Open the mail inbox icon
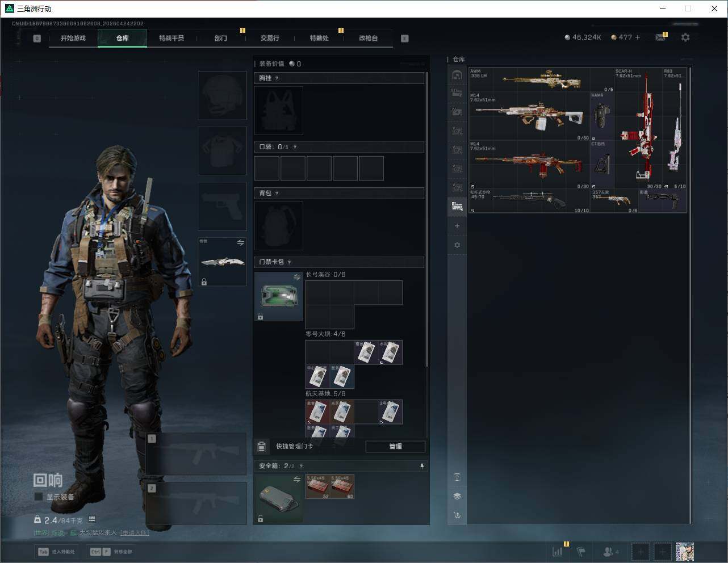Screen dimensions: 728x563 (660, 37)
